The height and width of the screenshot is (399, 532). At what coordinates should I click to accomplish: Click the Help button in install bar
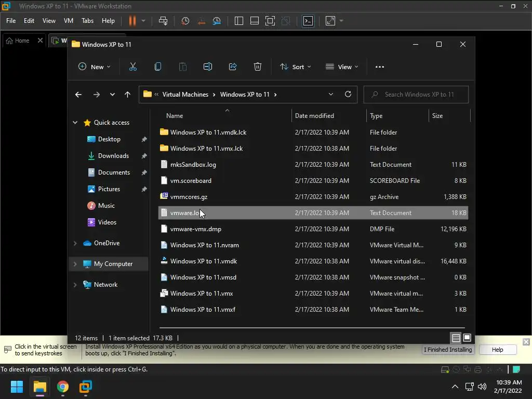pos(498,350)
